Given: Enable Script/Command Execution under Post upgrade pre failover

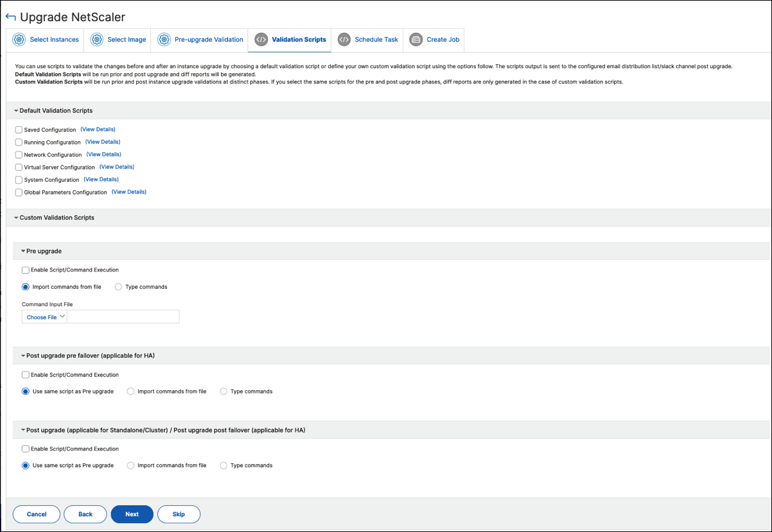Looking at the screenshot, I should [26, 375].
